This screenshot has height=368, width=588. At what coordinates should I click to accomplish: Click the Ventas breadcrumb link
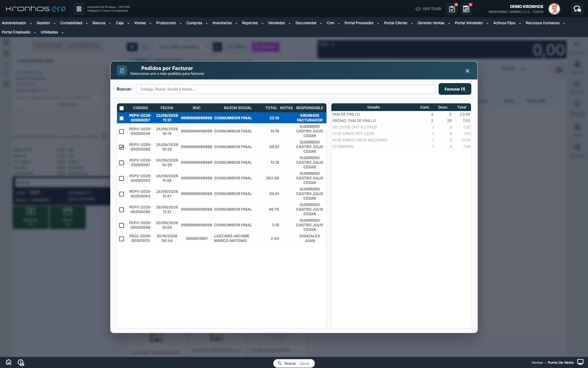[x=537, y=362]
